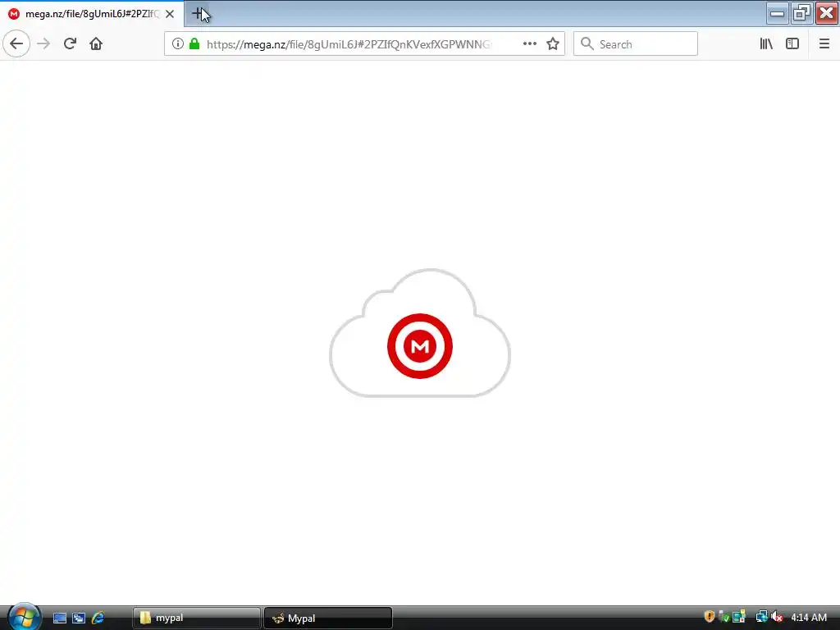Click the forward navigation arrow
Viewport: 840px width, 630px height.
[43, 44]
